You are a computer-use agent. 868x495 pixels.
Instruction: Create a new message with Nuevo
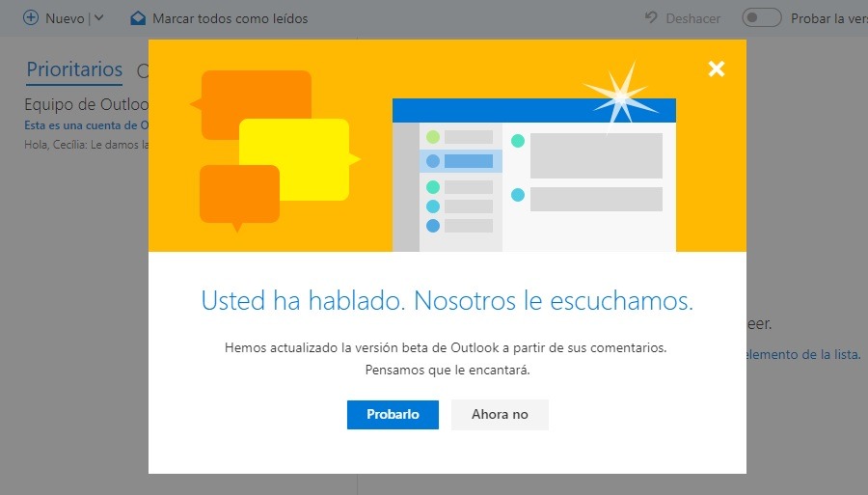tap(65, 18)
